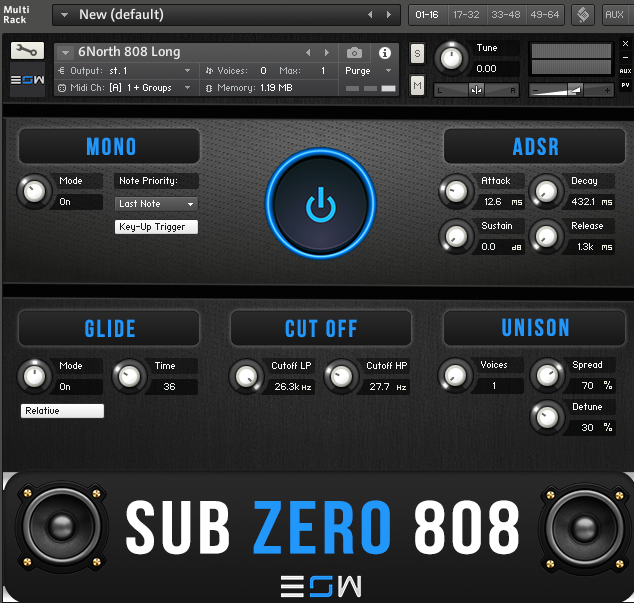Toggle the PV button in instrument header
The width and height of the screenshot is (634, 603).
pos(625,85)
